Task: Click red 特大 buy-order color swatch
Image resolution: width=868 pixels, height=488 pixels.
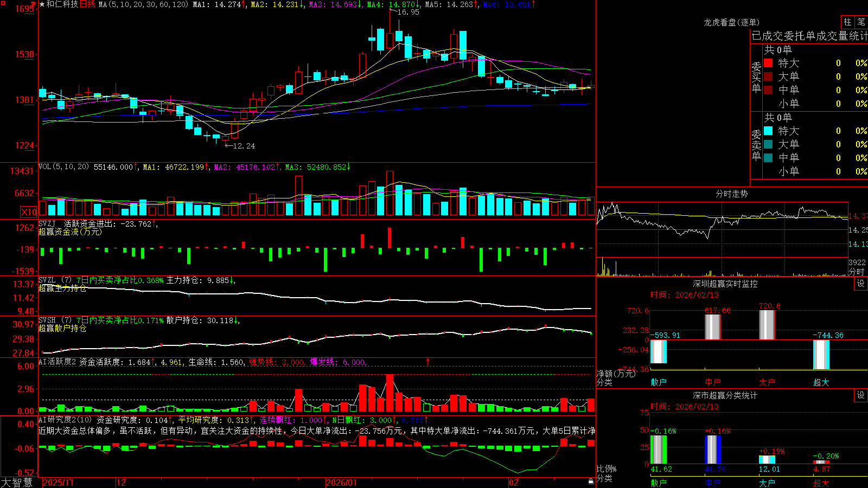Action: click(768, 63)
